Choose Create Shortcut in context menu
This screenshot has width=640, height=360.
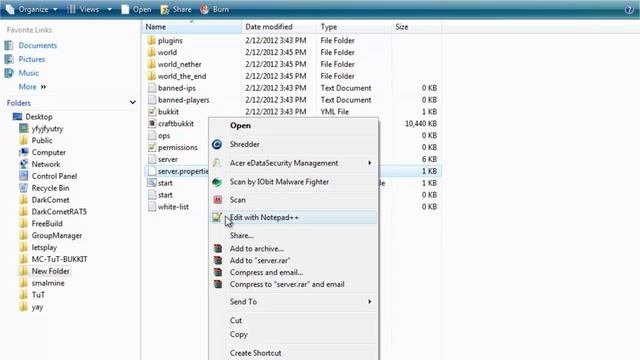293,353
